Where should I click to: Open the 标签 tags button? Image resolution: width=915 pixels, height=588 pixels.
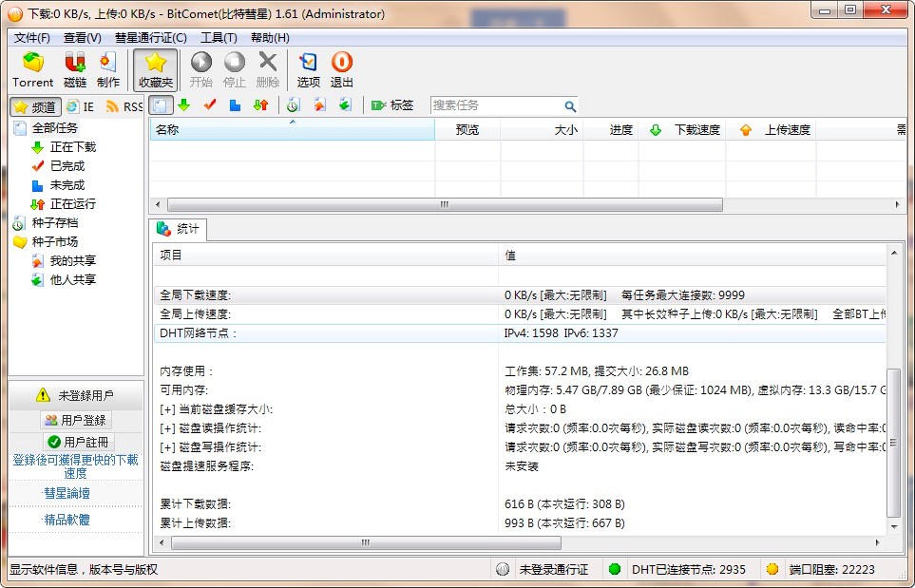click(x=392, y=105)
